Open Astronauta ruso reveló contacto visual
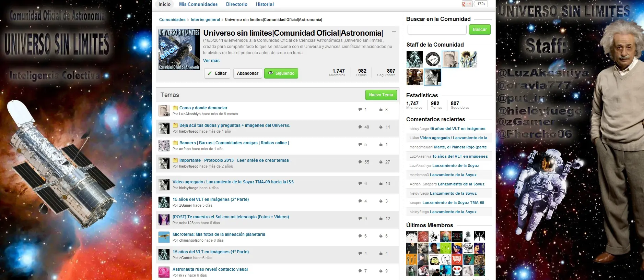This screenshot has height=280, width=644. (210, 269)
